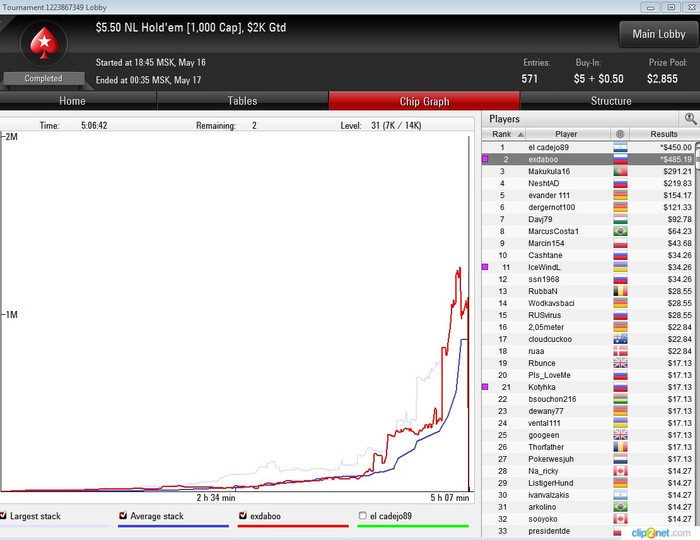700x540 pixels.
Task: Click the UK flag beside Rbunce
Action: click(621, 363)
